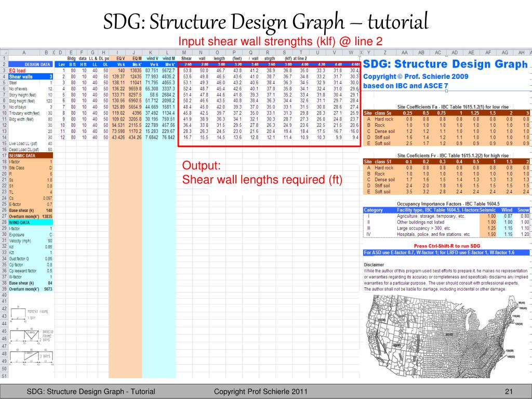
Task: Click the Press Ctrl-Shift-R to run SDG text
Action: [447, 246]
